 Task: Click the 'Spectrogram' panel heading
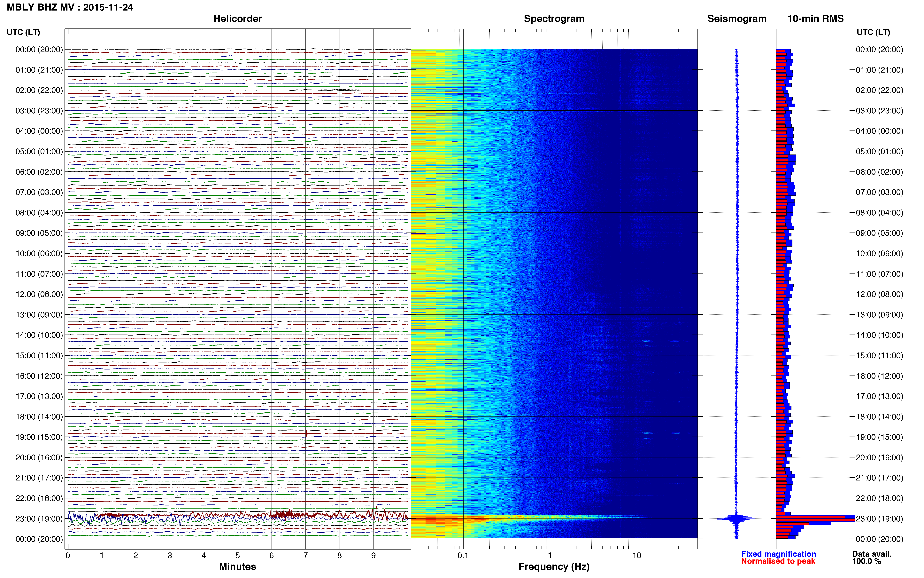tap(554, 19)
